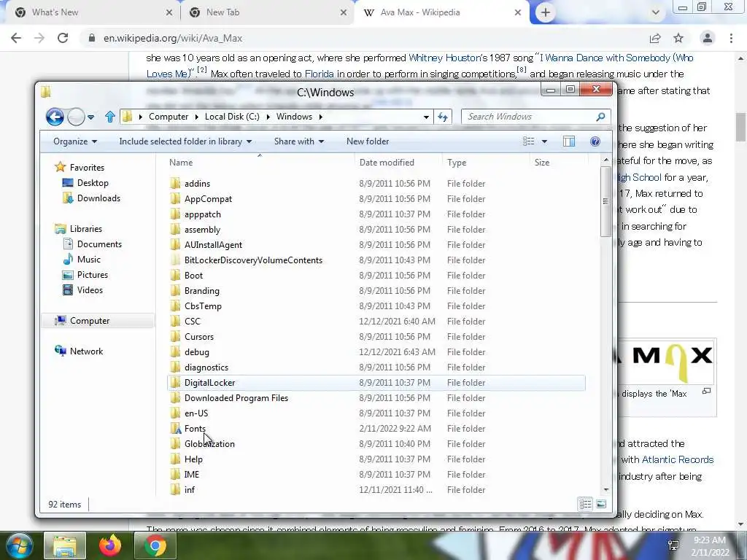
Task: Open the Chrome profile icon
Action: [708, 38]
